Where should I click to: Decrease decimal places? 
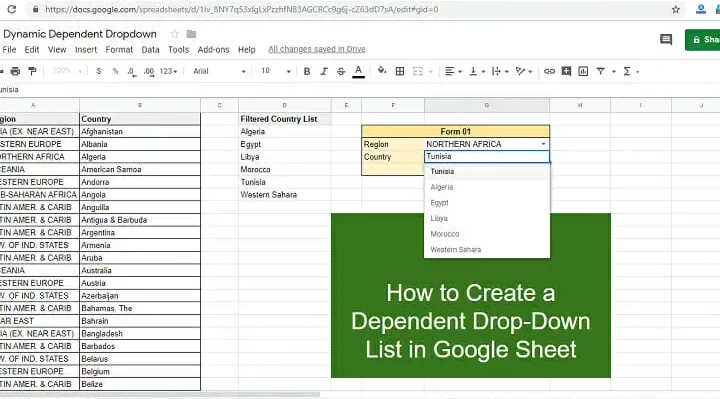tap(132, 72)
